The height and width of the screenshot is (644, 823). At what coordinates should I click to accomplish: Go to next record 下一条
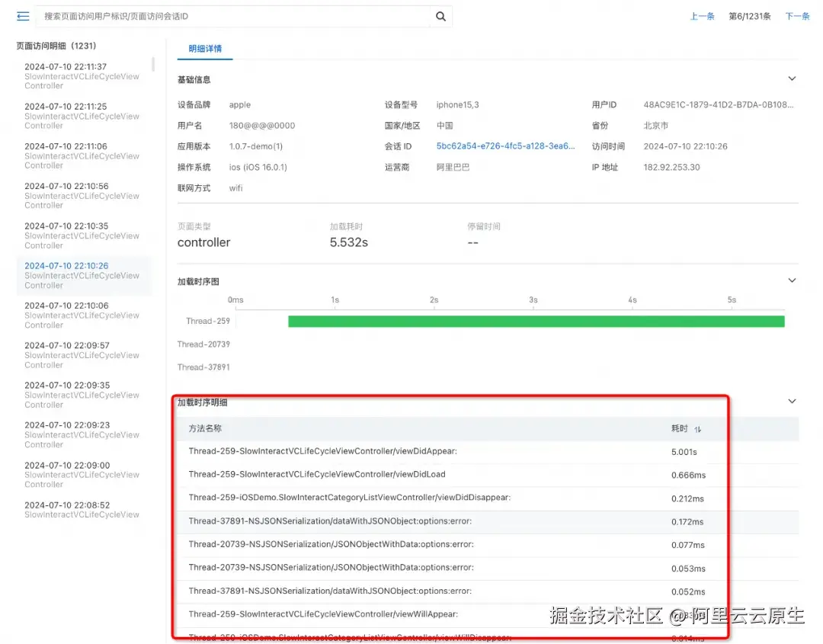797,16
